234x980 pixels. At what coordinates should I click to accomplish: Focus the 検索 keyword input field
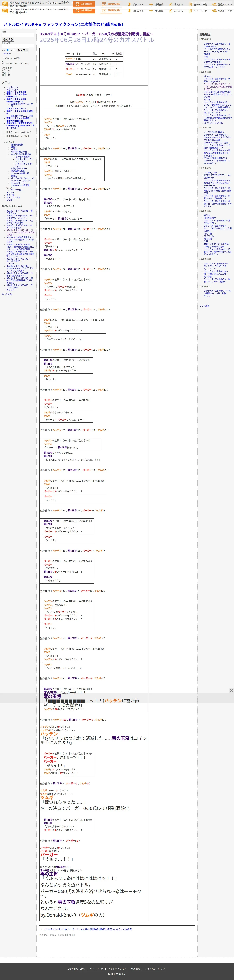point(18,35)
